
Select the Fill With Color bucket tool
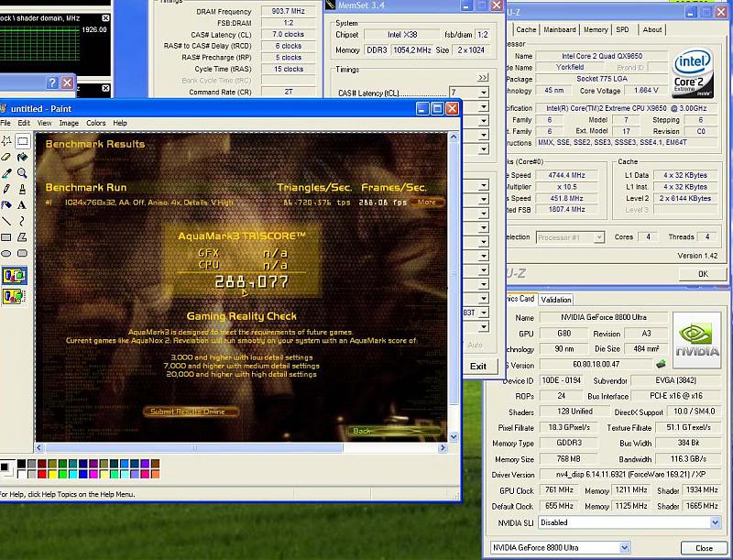tap(22, 157)
